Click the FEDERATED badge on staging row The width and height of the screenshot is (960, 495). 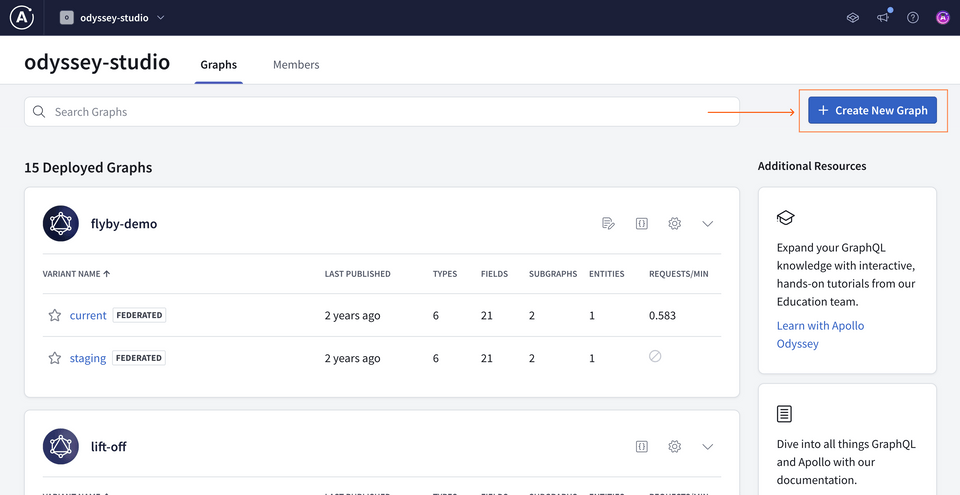139,358
